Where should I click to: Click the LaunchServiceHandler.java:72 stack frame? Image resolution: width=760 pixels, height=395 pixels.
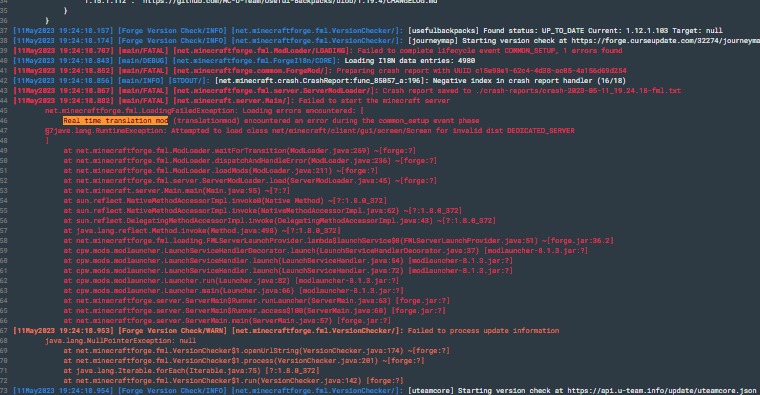[287, 271]
